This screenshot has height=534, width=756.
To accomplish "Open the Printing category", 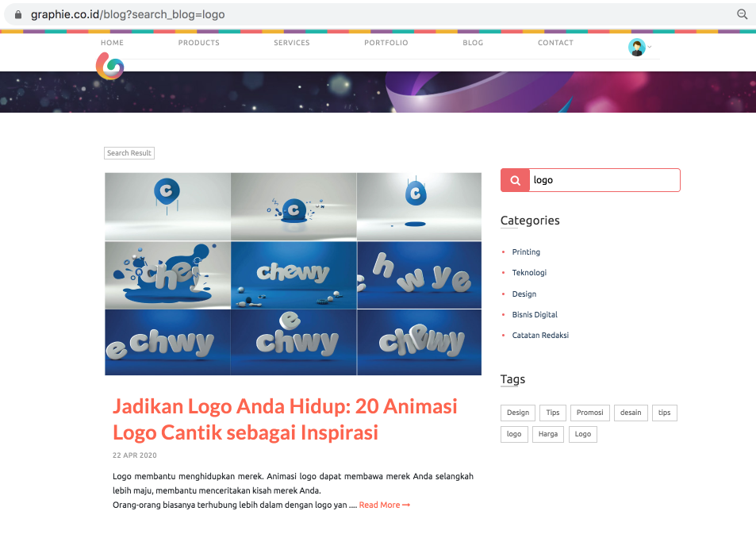I will point(526,252).
